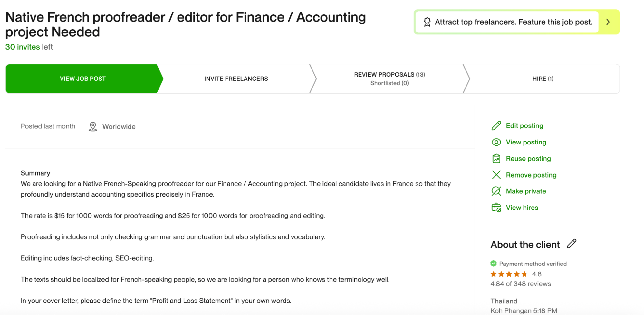Open the View Job Post step tab
644x315 pixels.
tap(83, 79)
